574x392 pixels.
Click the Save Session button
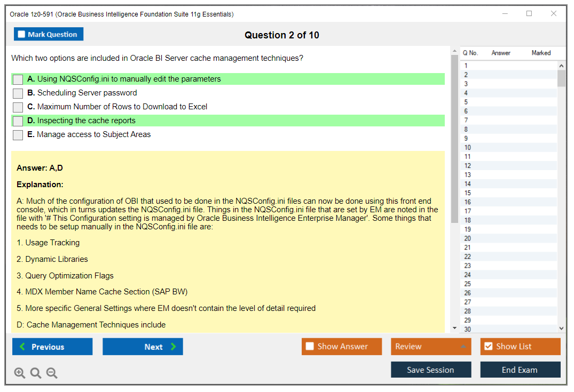pos(431,370)
